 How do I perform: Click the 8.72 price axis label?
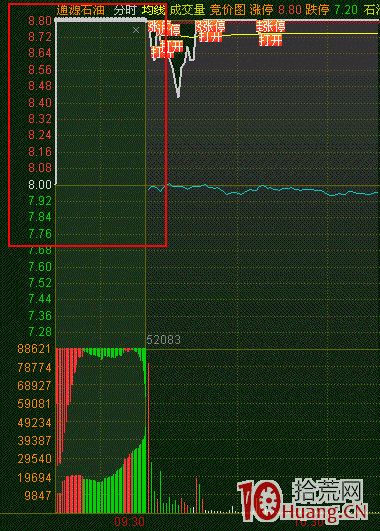pyautogui.click(x=40, y=37)
